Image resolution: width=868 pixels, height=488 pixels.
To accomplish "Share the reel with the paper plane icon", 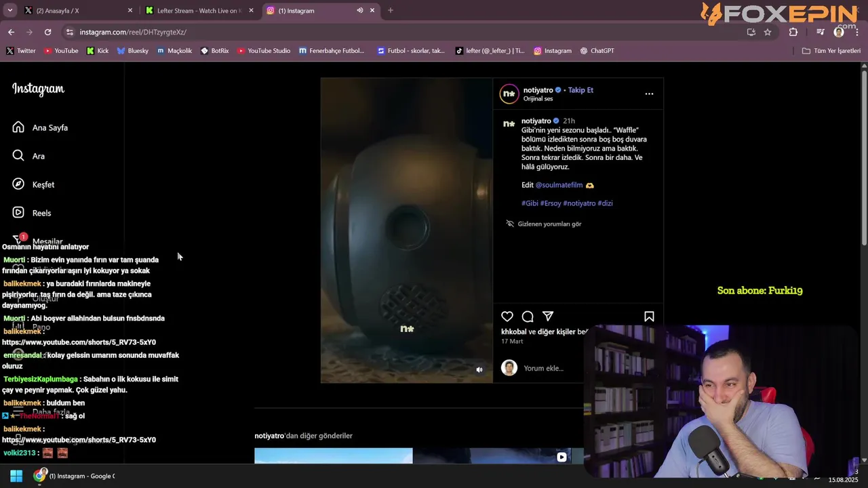I will click(x=548, y=317).
